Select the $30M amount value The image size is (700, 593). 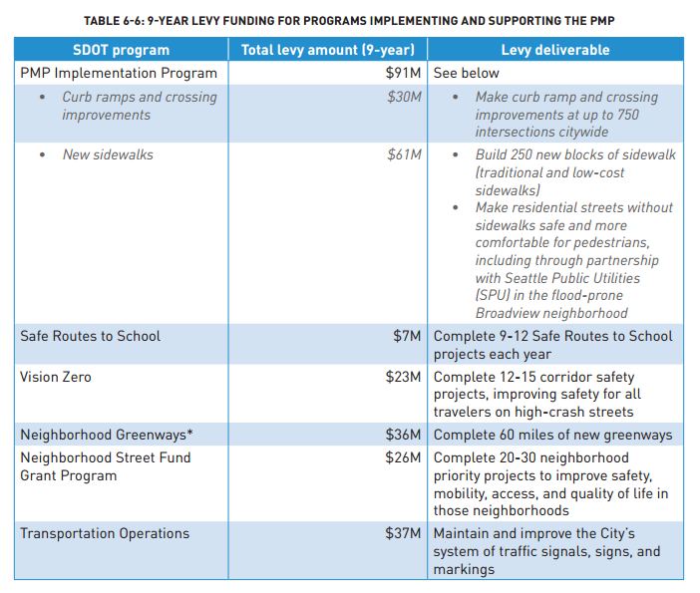tap(405, 97)
